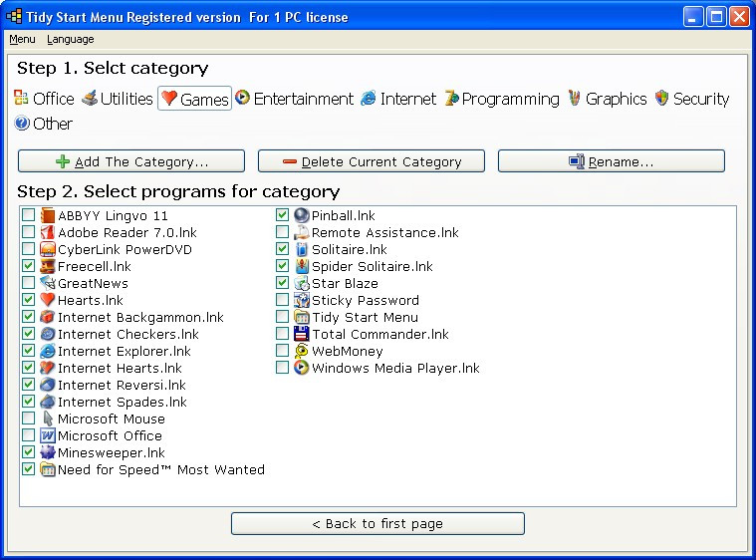
Task: Tick the Windows Media Player.lnk checkbox
Action: click(x=282, y=367)
